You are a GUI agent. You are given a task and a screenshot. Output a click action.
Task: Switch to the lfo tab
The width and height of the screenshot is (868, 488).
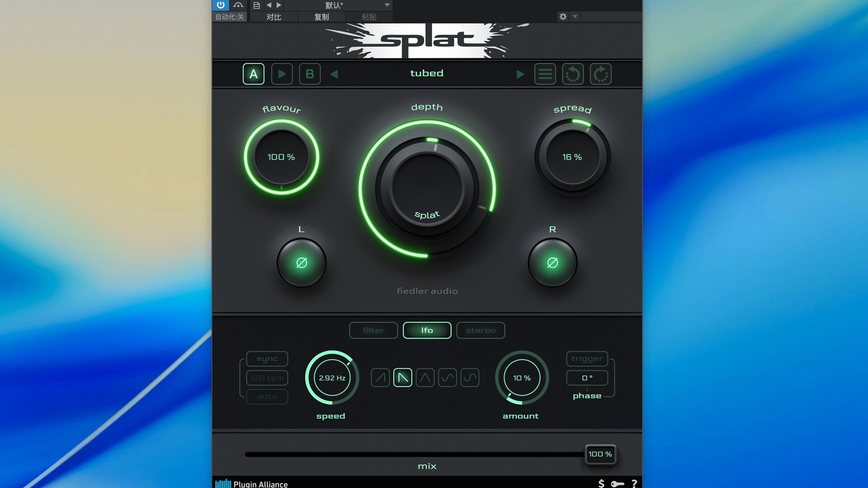(427, 330)
